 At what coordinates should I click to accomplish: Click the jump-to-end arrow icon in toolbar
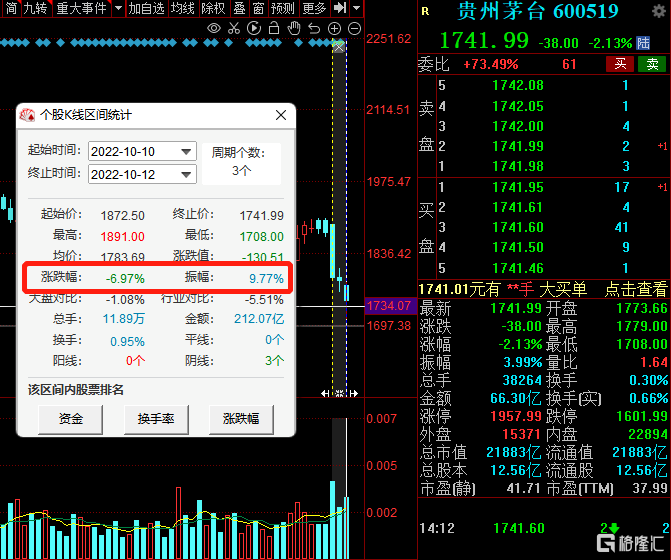pyautogui.click(x=340, y=7)
